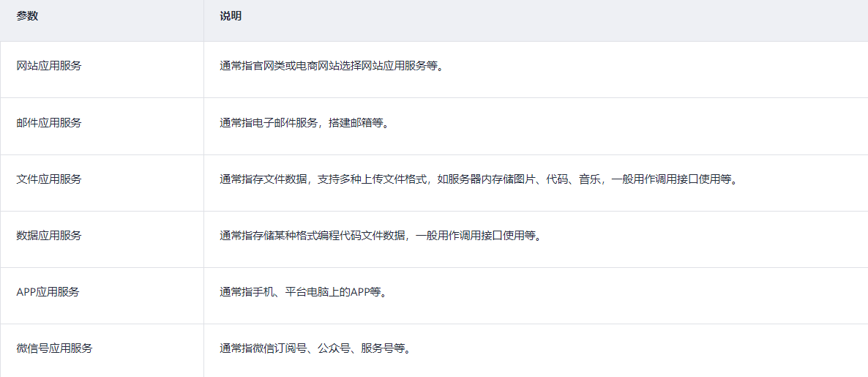The width and height of the screenshot is (868, 377).
Task: Click the 参数 column header
Action: pyautogui.click(x=27, y=16)
